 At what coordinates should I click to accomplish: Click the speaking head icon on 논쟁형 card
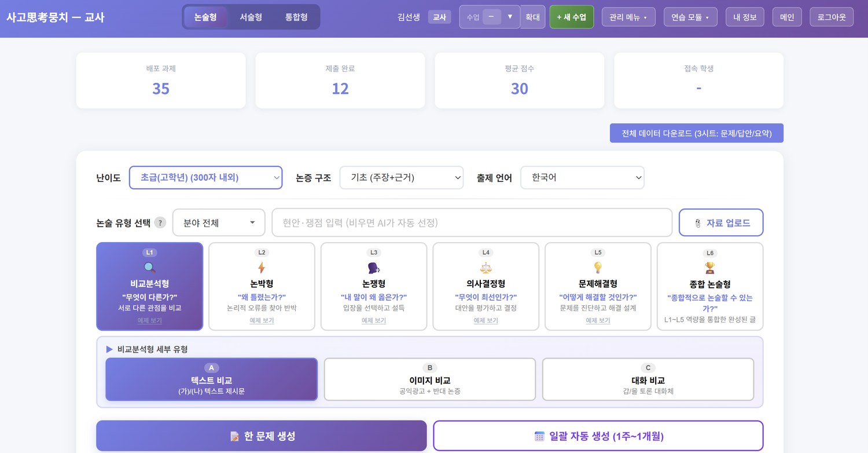tap(374, 268)
